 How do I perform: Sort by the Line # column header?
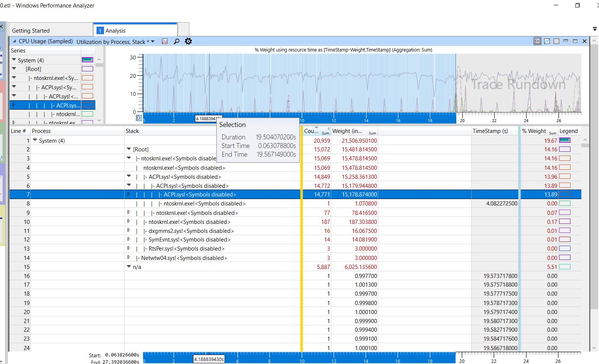point(20,131)
